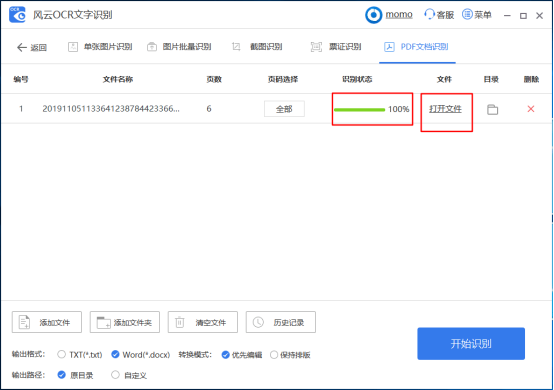
Task: Click the 页数 column header
Action: [x=214, y=79]
